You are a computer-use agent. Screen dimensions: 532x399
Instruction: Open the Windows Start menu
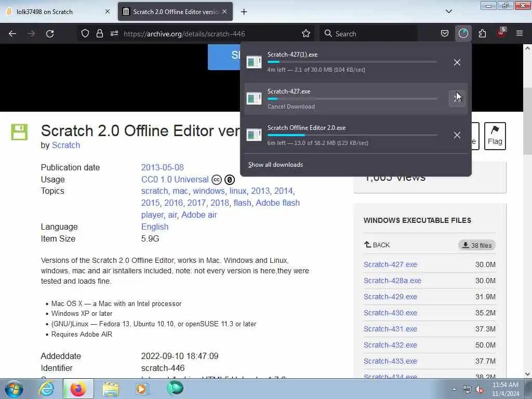coord(14,389)
